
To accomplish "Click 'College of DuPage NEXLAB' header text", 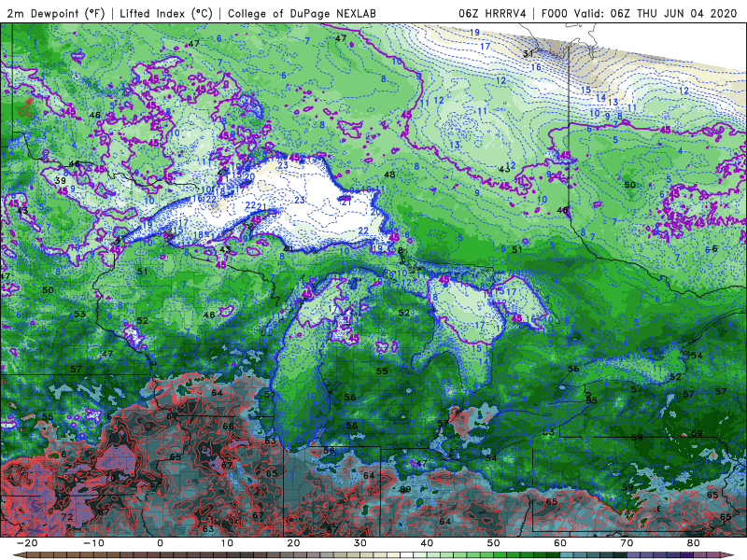I will click(302, 13).
